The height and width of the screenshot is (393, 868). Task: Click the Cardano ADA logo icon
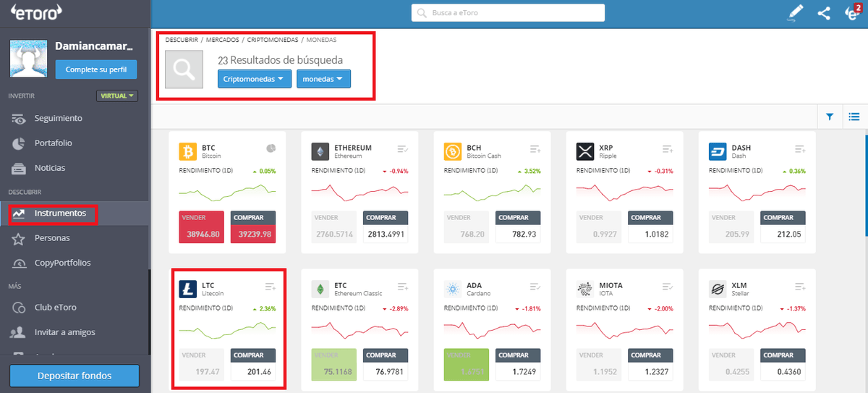[x=453, y=290]
